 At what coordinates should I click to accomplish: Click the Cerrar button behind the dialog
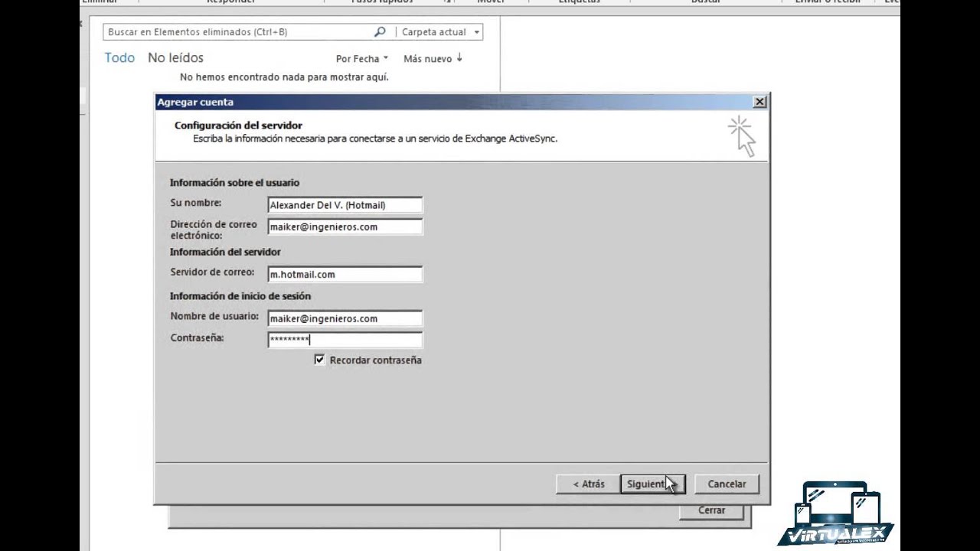tap(711, 511)
